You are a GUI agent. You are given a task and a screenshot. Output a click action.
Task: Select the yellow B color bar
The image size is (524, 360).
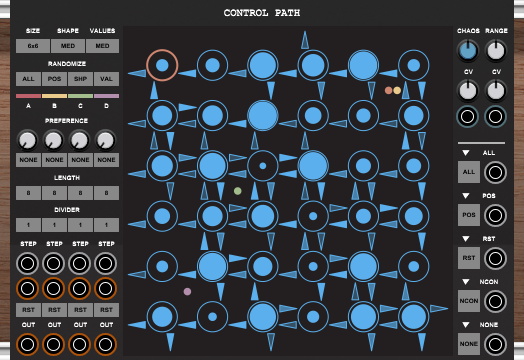click(54, 96)
